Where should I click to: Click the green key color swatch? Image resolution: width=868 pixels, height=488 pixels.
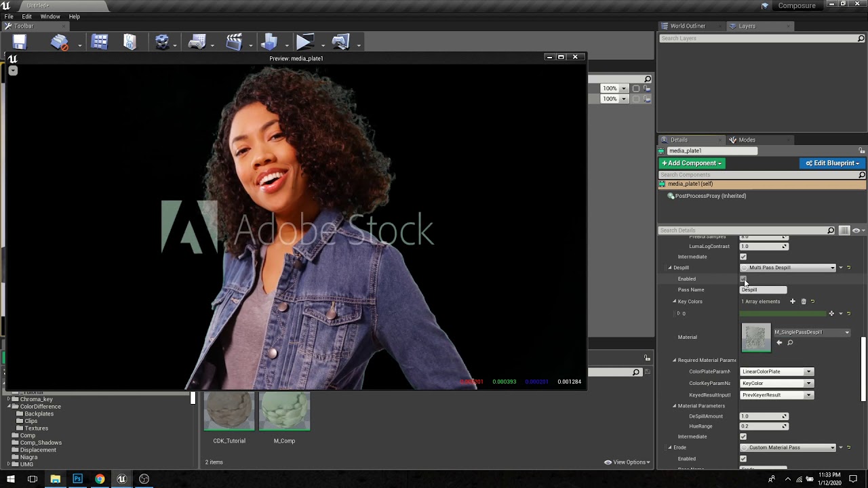[x=783, y=314]
